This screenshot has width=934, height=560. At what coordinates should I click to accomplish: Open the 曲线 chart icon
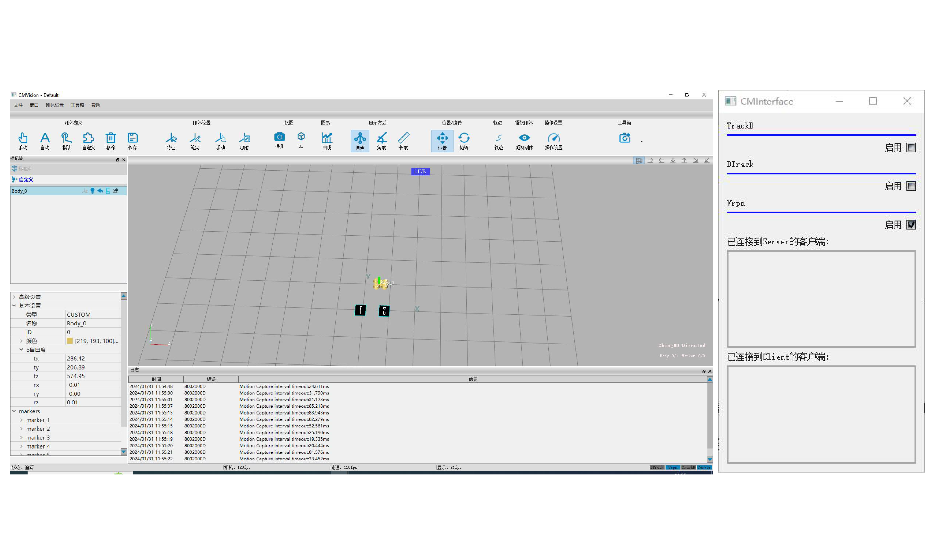coord(327,138)
